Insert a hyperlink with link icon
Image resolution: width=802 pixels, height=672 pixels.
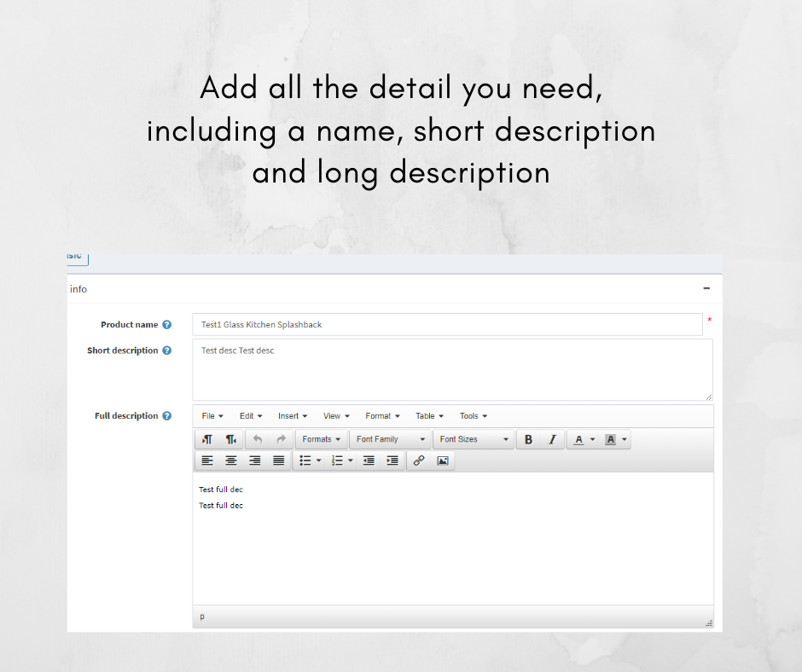coord(419,461)
